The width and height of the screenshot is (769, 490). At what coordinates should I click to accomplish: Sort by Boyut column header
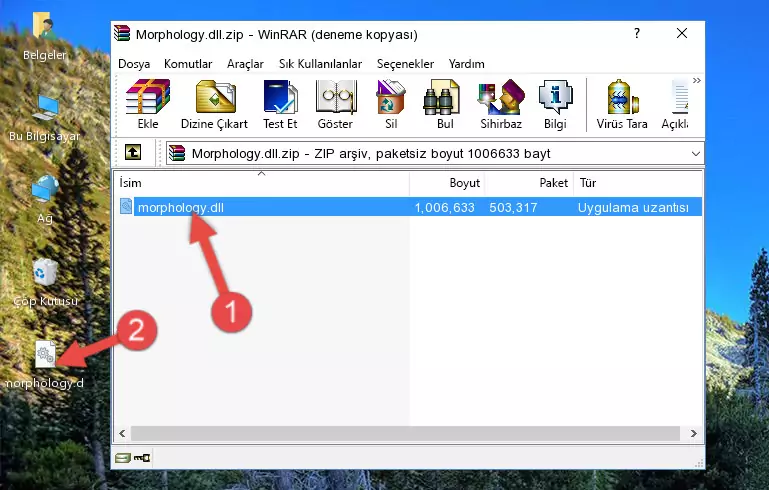pyautogui.click(x=447, y=183)
